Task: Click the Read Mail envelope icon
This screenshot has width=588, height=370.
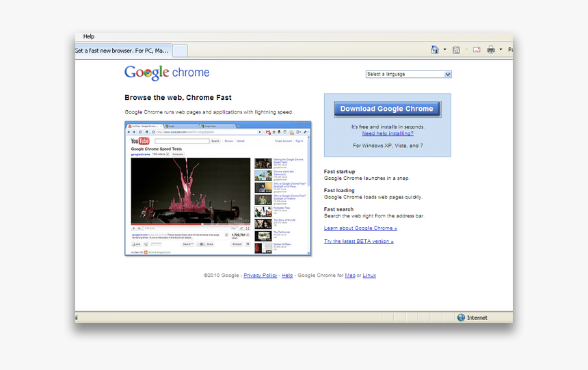Action: 477,49
